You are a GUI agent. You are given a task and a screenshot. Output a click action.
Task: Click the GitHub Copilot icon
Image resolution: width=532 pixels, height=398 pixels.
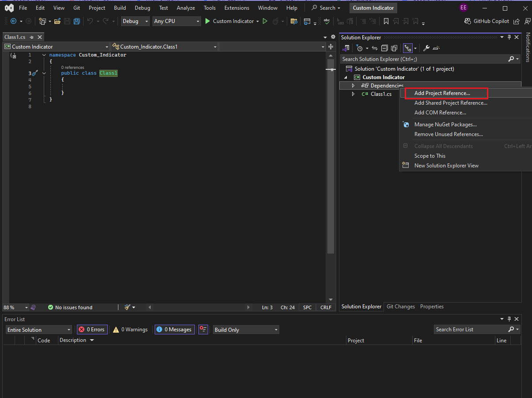click(x=468, y=21)
